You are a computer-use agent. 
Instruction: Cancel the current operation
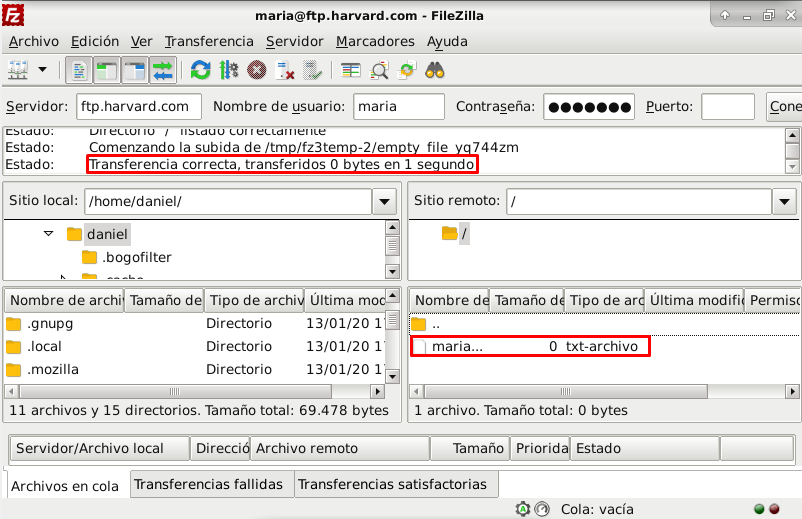(x=256, y=70)
